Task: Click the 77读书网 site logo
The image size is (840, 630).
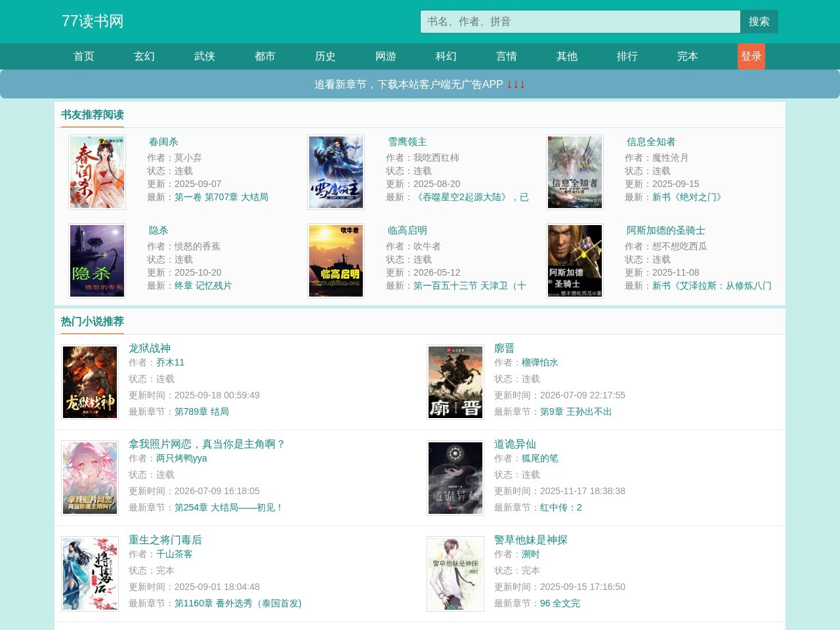Action: point(93,21)
